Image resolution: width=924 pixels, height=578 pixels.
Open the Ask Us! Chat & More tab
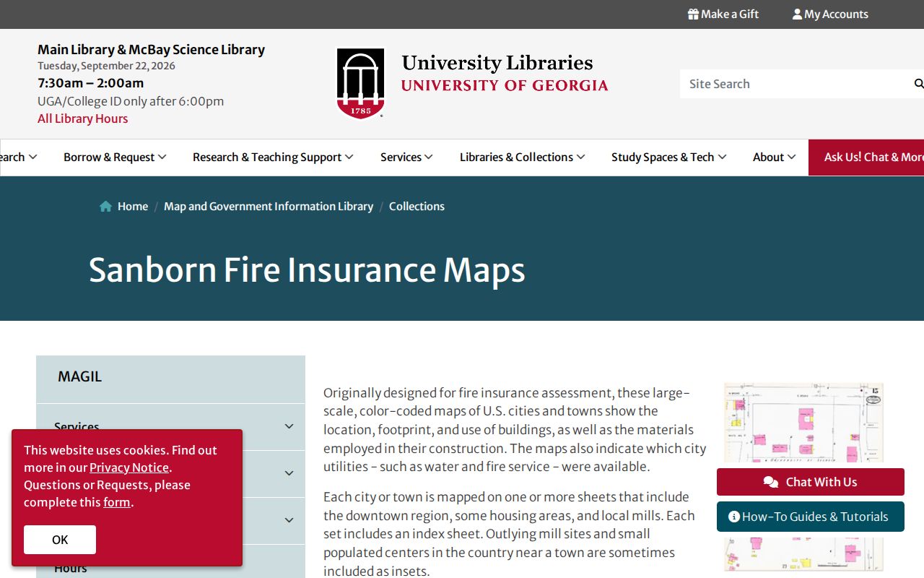pos(866,157)
